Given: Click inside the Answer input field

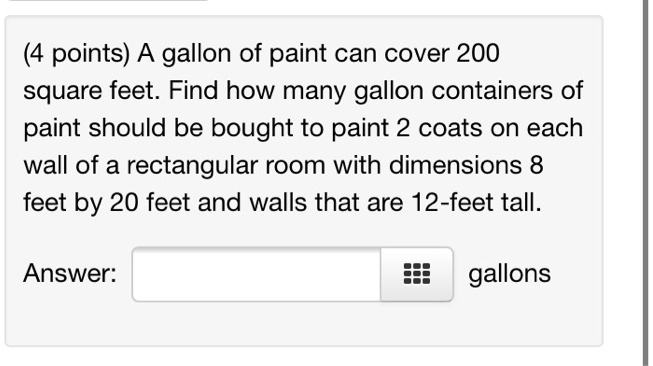Looking at the screenshot, I should click(257, 274).
